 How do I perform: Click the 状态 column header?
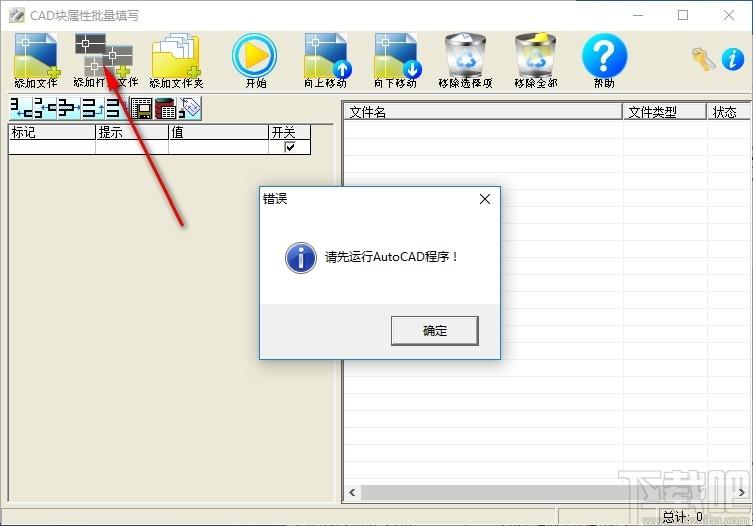point(728,112)
